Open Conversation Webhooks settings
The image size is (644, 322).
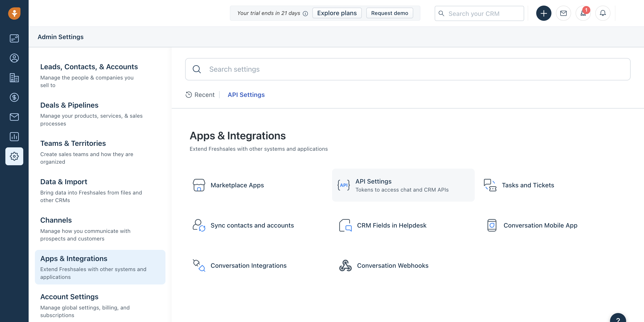coord(392,266)
